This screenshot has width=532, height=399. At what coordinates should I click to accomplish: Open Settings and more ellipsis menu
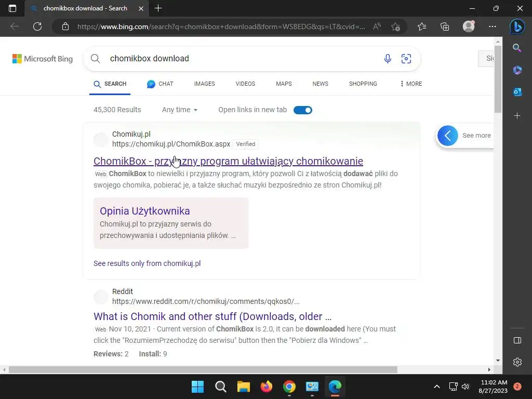pos(493,26)
